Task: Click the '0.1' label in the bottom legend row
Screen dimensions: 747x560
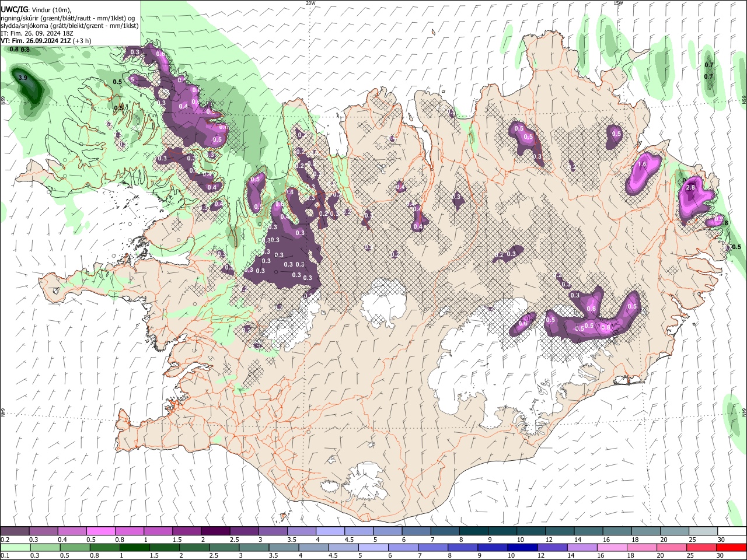Action: [x=5, y=556]
